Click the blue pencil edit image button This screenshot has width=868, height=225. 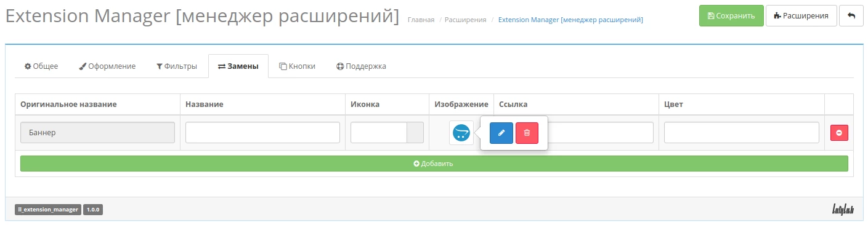[501, 133]
